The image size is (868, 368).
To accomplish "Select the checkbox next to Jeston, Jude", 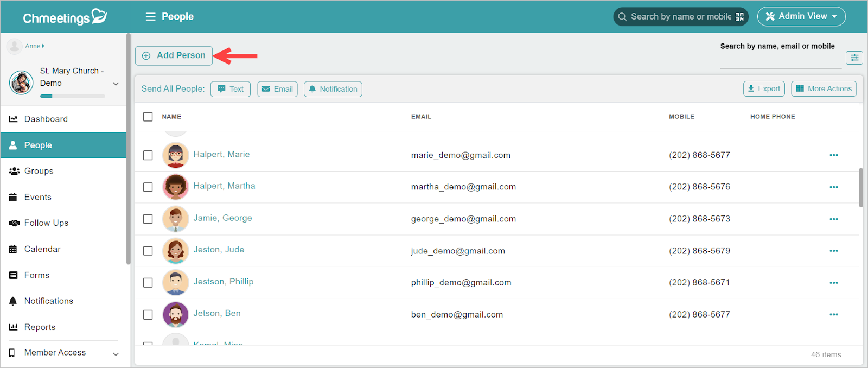I will pyautogui.click(x=148, y=251).
